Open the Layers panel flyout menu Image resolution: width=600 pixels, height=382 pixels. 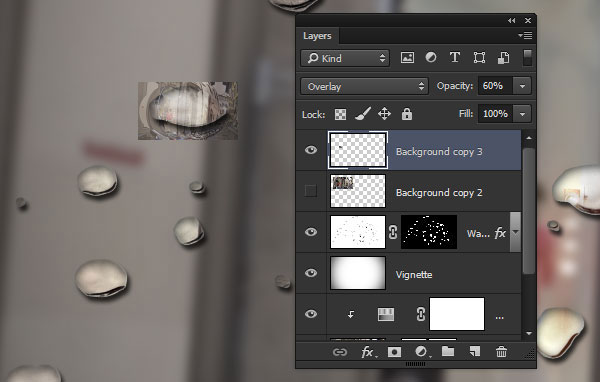tap(525, 36)
